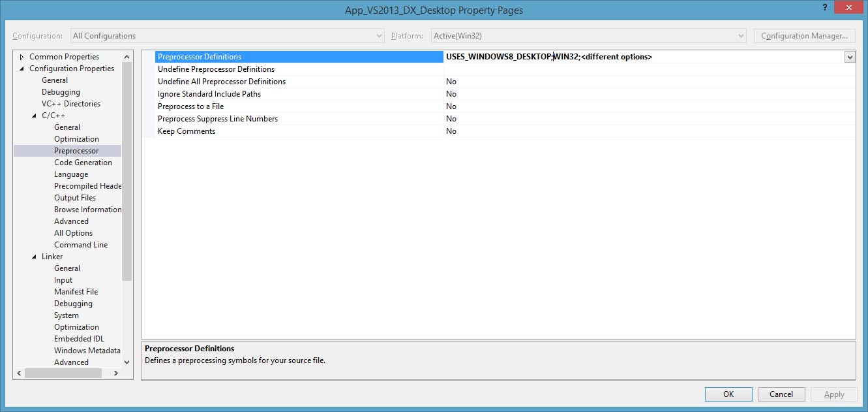The width and height of the screenshot is (868, 412).
Task: Select the Ignore Standard Include Paths property name
Action: click(x=209, y=94)
